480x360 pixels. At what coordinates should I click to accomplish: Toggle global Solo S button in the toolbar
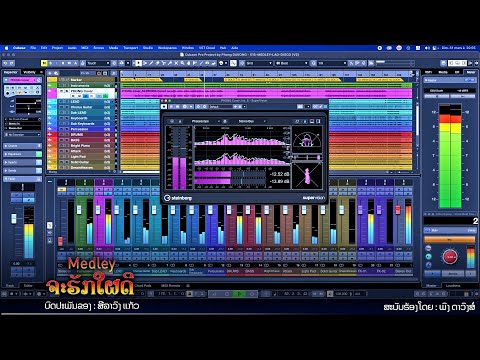coord(51,63)
